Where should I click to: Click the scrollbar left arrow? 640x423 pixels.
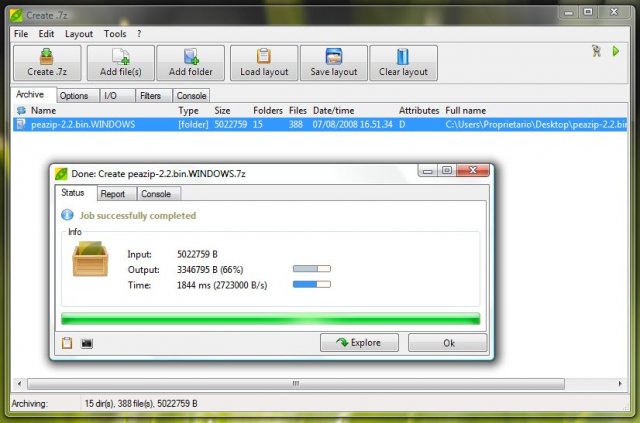19,384
